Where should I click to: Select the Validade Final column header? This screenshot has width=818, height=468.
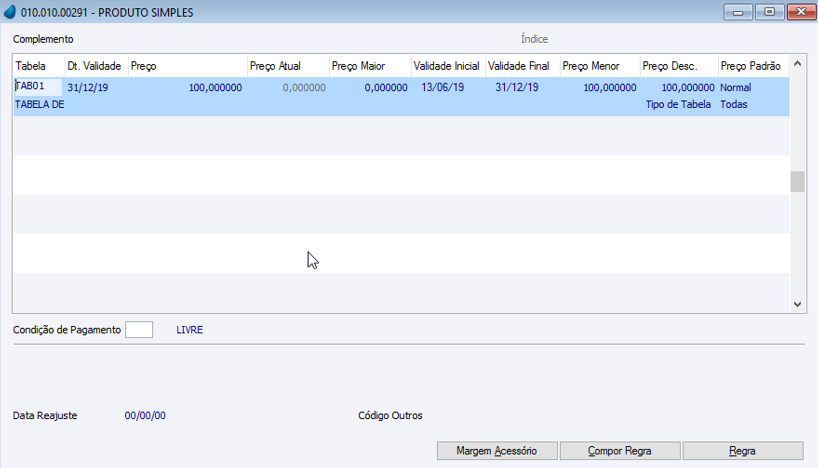522,66
